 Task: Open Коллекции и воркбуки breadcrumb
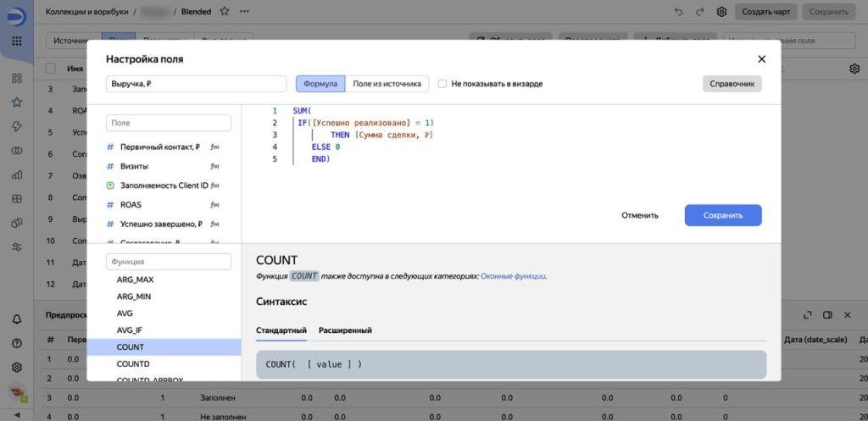point(87,11)
